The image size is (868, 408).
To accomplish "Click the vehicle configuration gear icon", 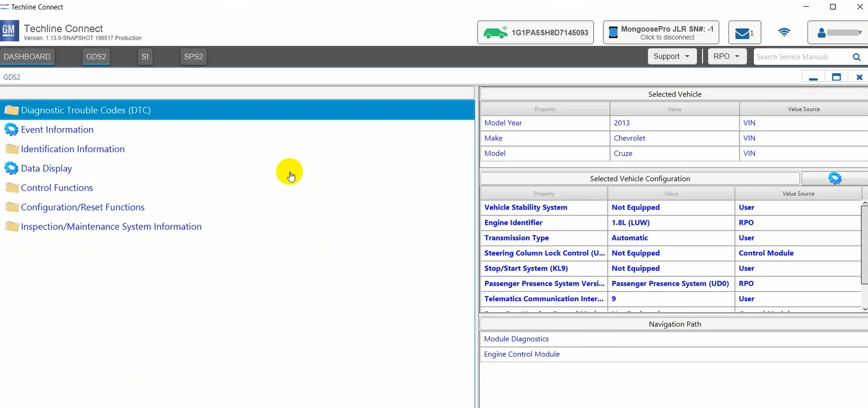I will pos(834,178).
